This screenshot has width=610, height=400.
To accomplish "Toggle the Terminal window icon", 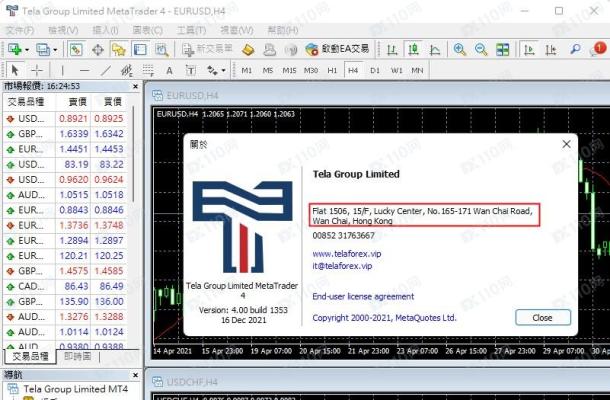I will click(x=140, y=49).
